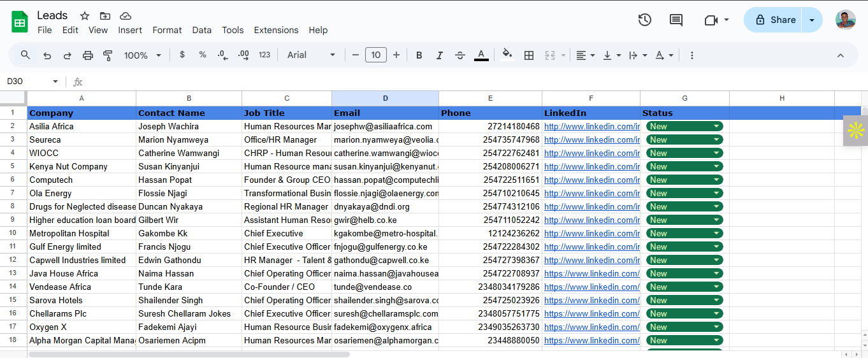Open the Share options arrow
The image size is (868, 358).
[812, 20]
